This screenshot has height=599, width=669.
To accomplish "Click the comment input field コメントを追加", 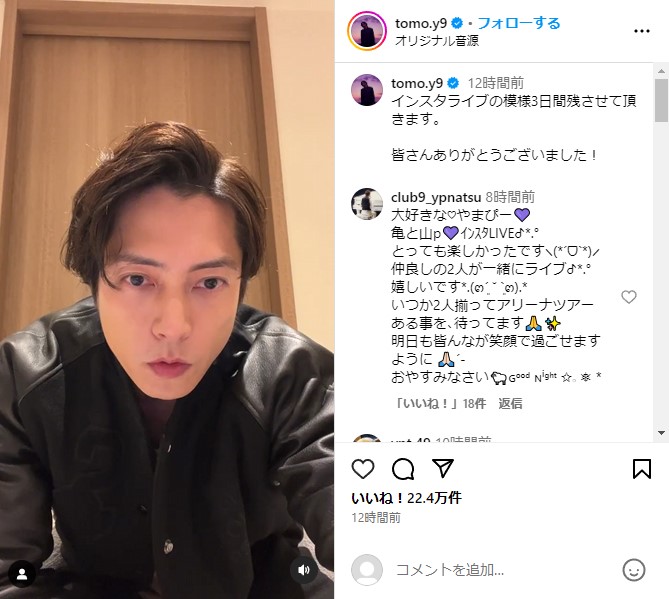I will click(503, 570).
